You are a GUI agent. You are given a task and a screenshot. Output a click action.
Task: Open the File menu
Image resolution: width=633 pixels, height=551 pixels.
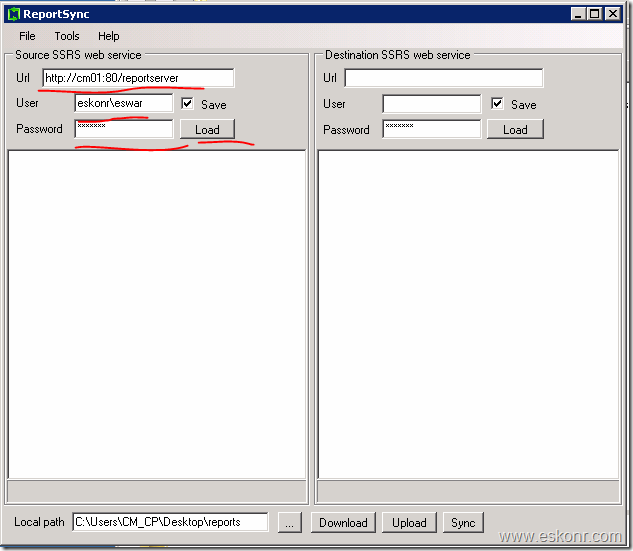27,36
